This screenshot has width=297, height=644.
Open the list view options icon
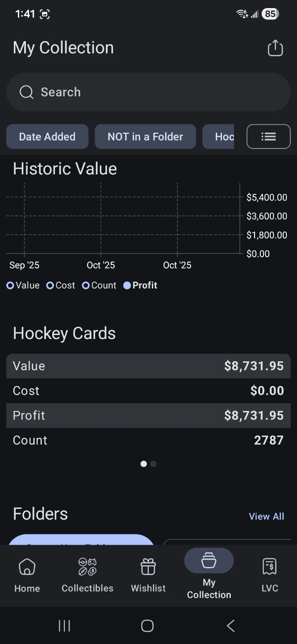(268, 136)
